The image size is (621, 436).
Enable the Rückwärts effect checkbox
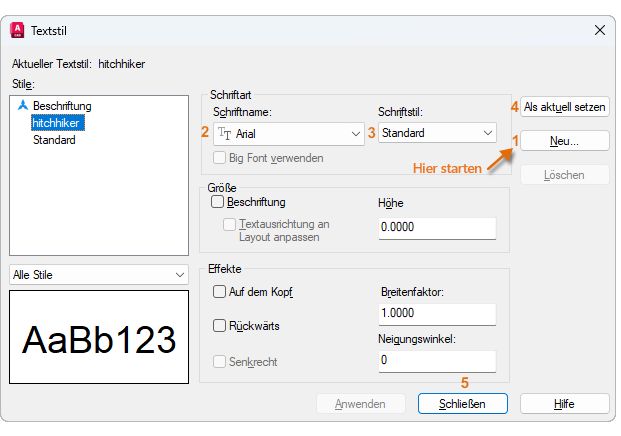click(219, 326)
